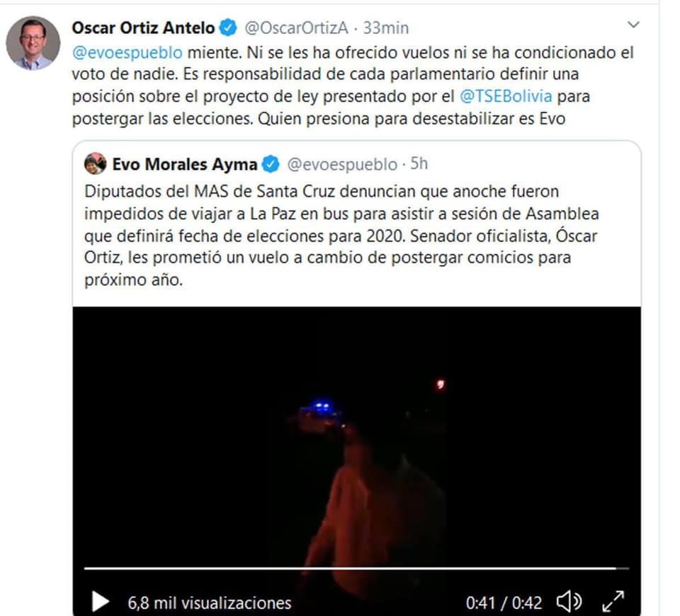The image size is (680, 616).
Task: Open quoted tweet text about Diputados del MAS
Action: point(341,235)
